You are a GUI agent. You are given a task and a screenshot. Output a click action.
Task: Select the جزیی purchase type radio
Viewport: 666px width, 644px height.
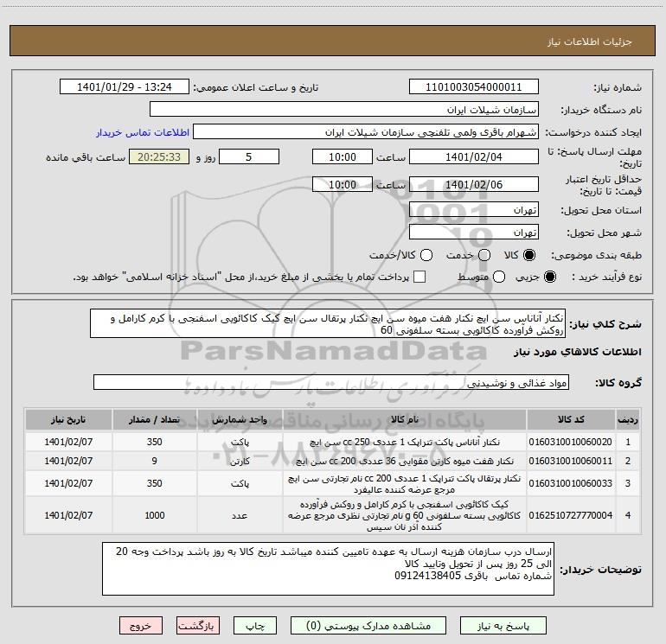point(549,277)
